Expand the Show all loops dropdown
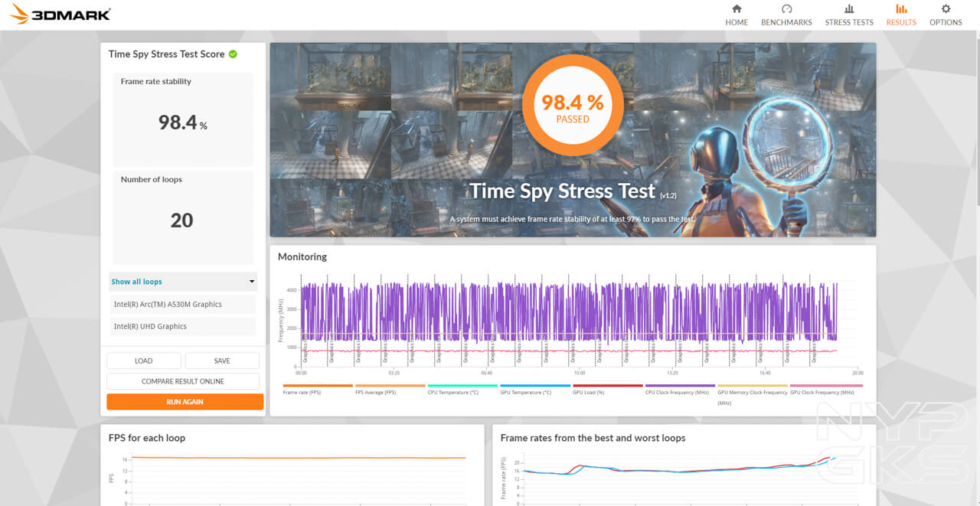 (x=183, y=282)
